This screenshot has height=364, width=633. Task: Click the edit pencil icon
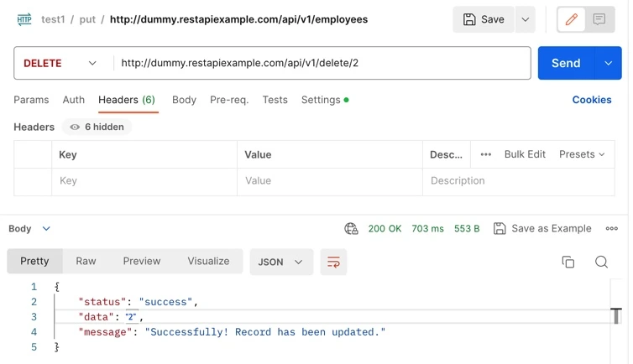572,19
